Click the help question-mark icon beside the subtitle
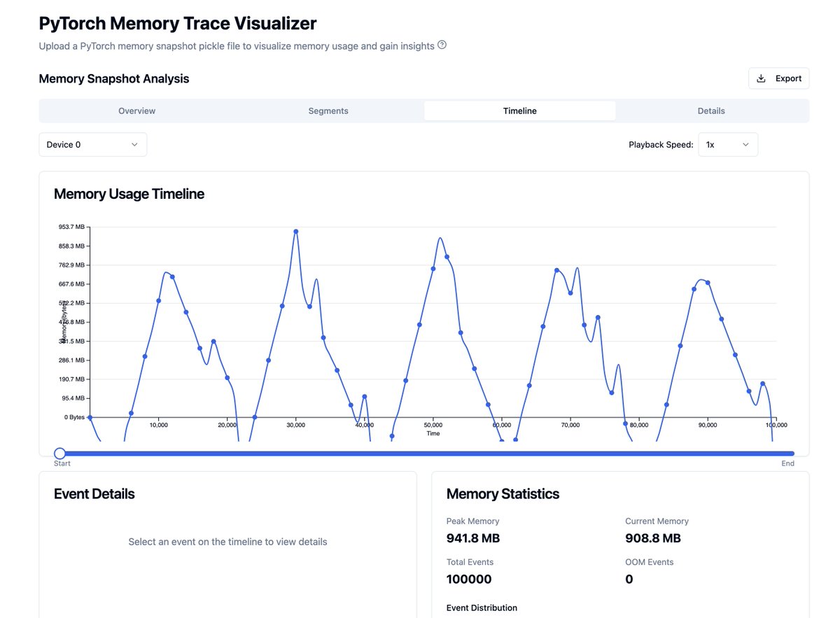The width and height of the screenshot is (840, 618). pyautogui.click(x=442, y=45)
